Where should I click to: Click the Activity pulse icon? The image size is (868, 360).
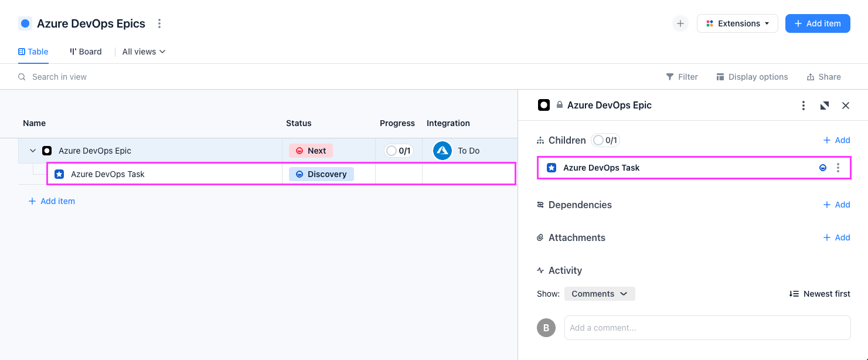540,270
